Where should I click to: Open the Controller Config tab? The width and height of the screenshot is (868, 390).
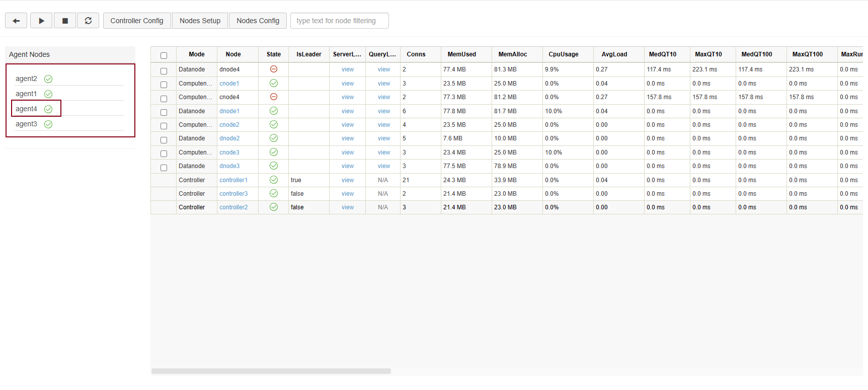pos(137,21)
